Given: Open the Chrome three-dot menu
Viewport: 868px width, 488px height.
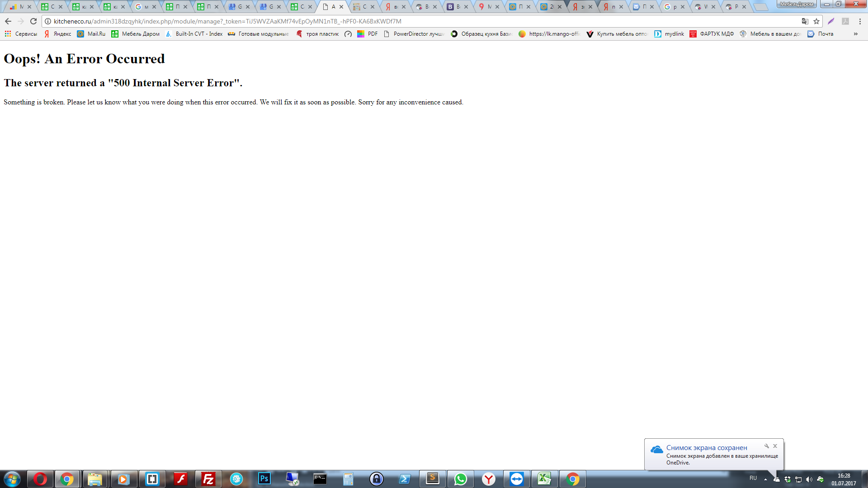Looking at the screenshot, I should tap(860, 21).
